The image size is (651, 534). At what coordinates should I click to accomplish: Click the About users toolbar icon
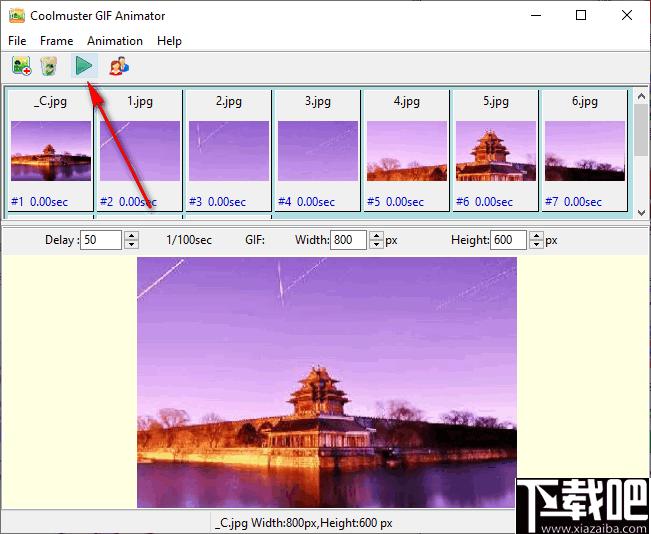(119, 66)
